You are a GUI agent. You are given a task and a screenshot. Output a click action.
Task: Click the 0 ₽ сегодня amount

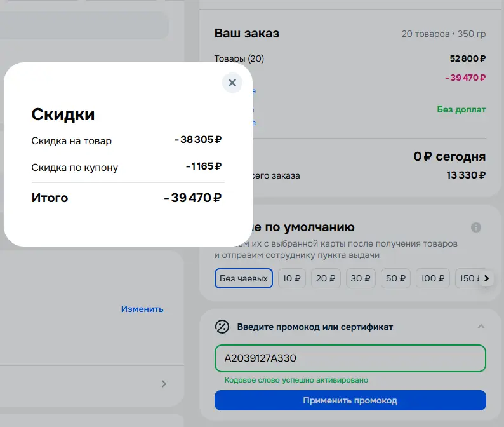pos(449,157)
